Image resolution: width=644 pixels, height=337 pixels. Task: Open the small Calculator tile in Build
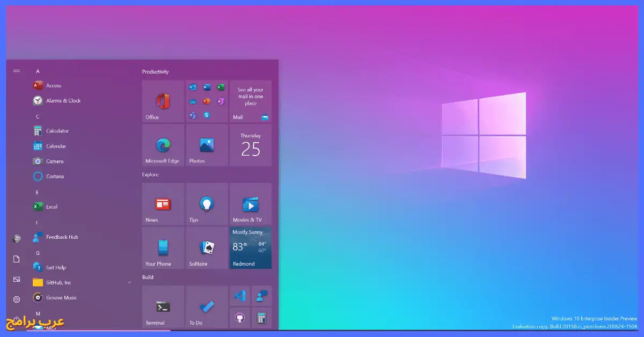262,318
